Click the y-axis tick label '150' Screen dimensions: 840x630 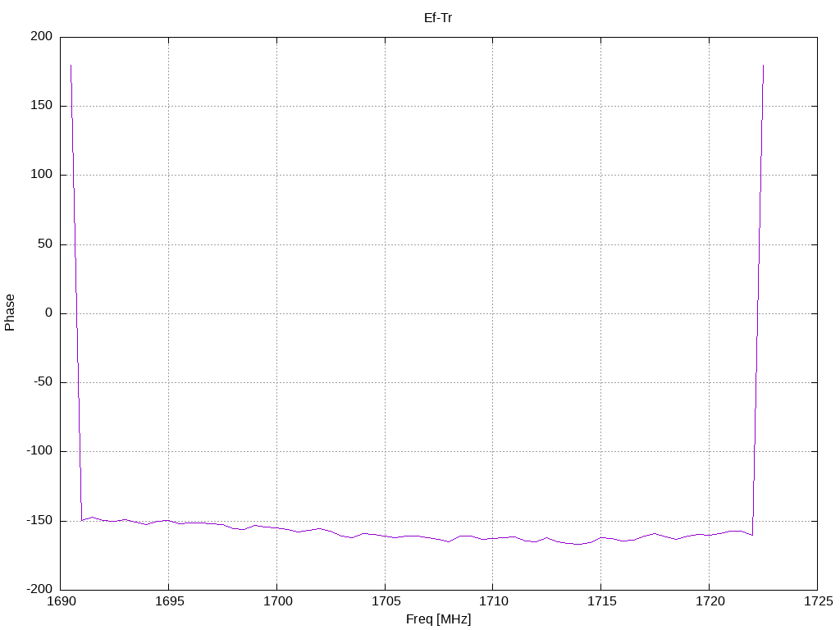[42, 106]
